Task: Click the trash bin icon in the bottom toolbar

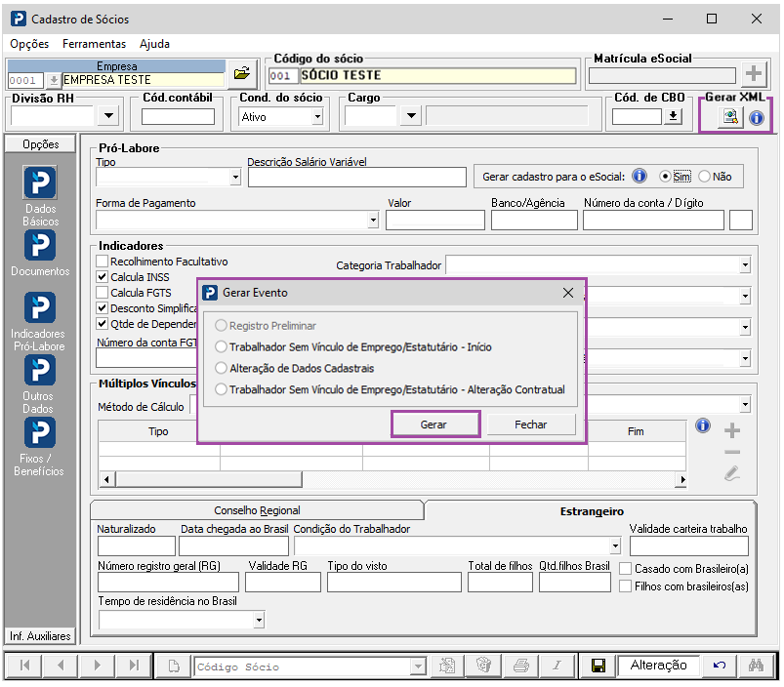Action: 483,666
